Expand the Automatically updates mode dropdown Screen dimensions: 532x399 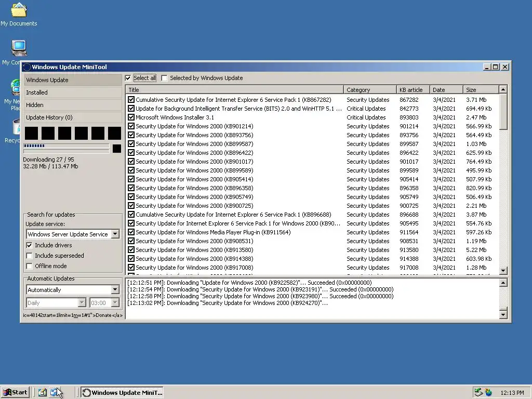tap(115, 290)
